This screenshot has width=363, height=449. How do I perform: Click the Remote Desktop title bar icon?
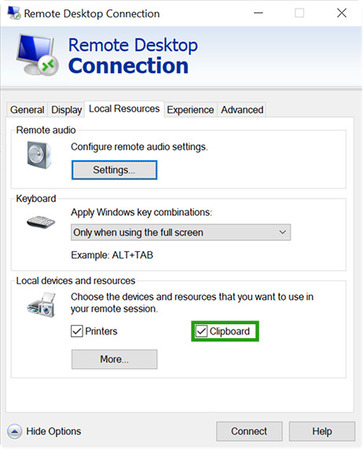click(x=14, y=13)
